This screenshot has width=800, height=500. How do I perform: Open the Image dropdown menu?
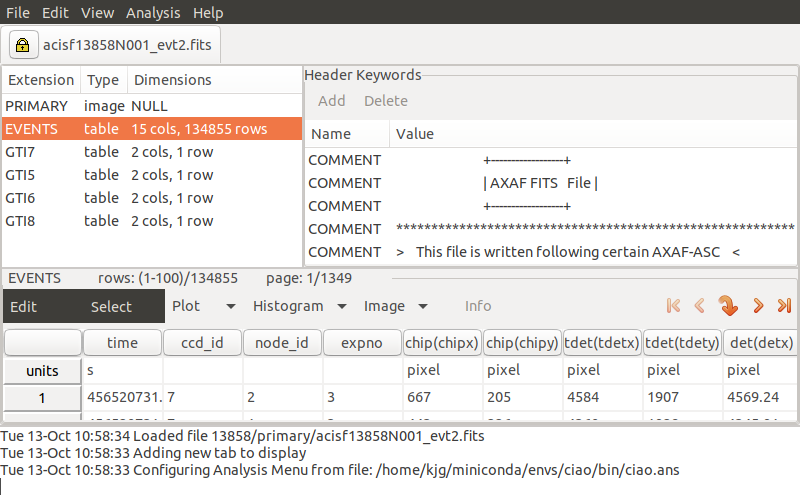point(395,306)
